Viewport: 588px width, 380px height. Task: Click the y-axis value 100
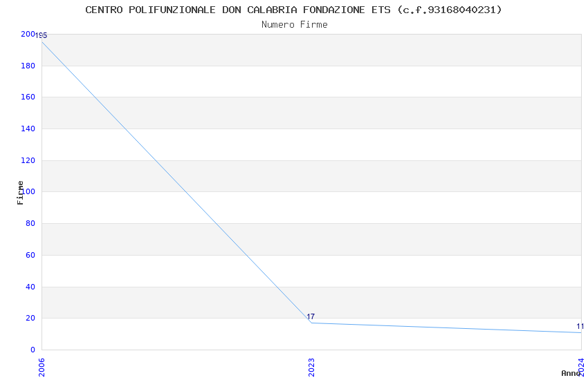pos(28,191)
